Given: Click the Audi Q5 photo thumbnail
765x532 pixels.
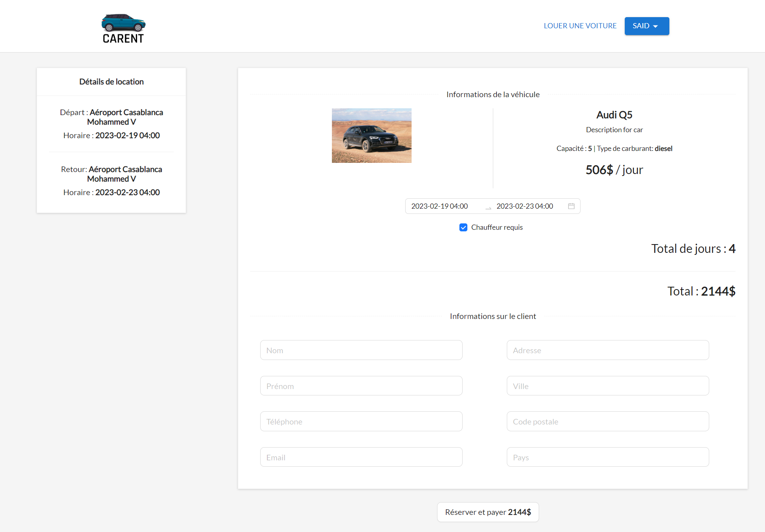Looking at the screenshot, I should click(x=371, y=135).
